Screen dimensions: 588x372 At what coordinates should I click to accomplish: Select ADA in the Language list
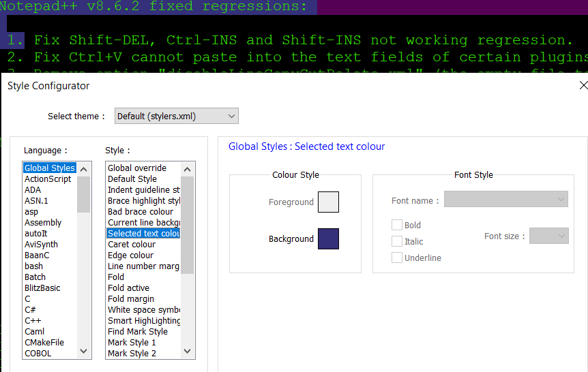33,189
